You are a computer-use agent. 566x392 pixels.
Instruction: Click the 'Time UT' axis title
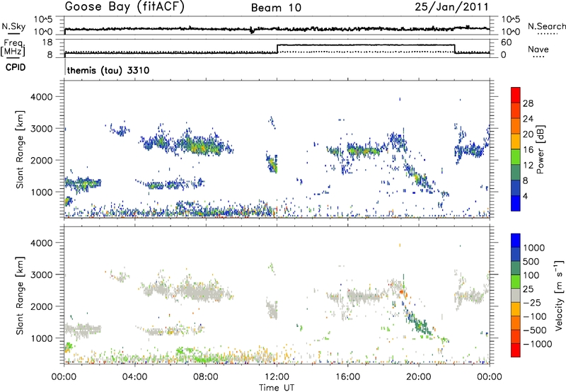[x=277, y=388]
